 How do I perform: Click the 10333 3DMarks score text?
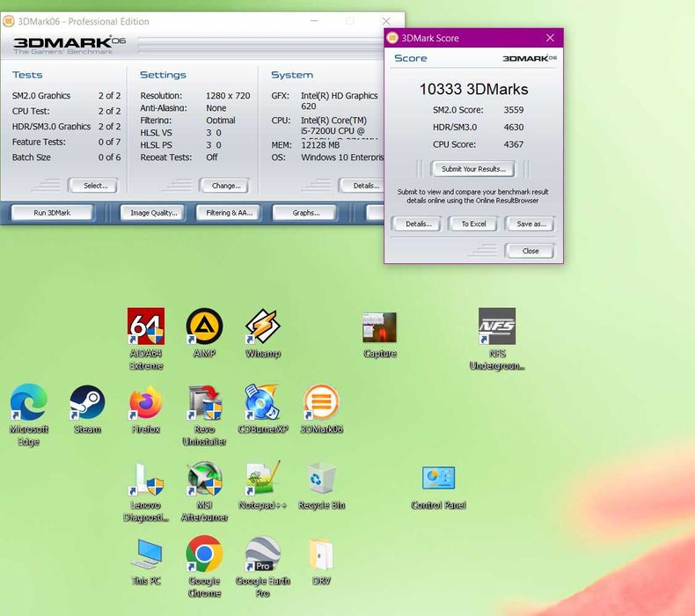click(x=474, y=89)
